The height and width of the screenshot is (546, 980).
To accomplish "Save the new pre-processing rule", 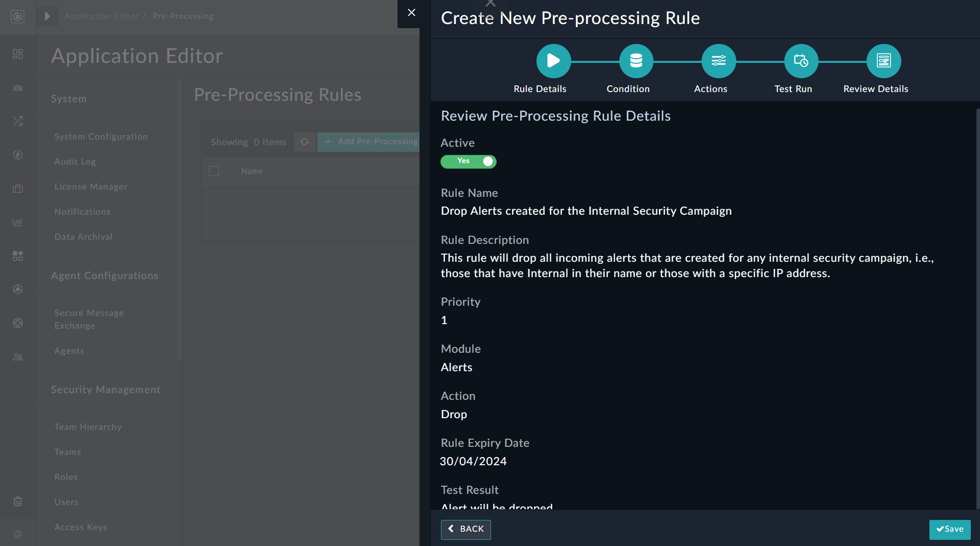I will (x=949, y=529).
